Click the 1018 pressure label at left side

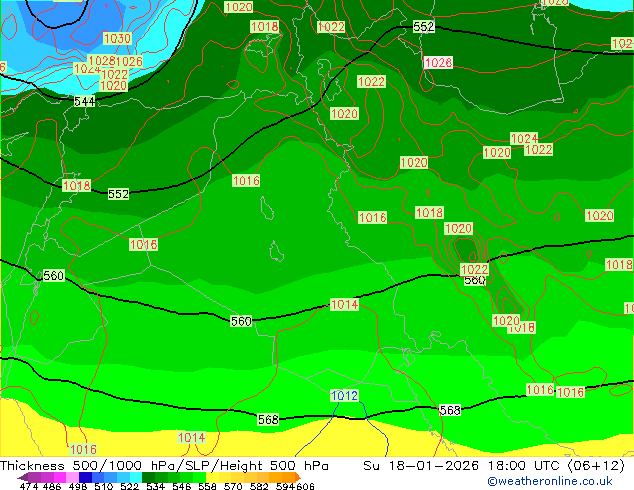(x=76, y=186)
